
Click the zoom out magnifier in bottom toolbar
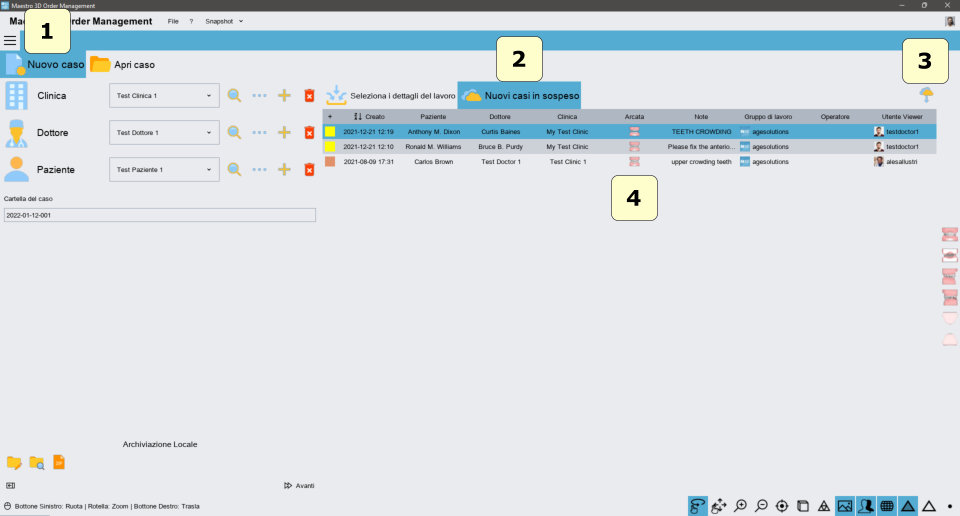tap(761, 506)
